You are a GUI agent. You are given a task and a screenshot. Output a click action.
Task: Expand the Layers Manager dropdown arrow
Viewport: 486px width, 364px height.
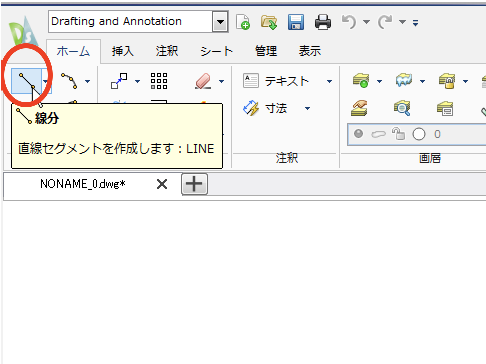[379, 81]
